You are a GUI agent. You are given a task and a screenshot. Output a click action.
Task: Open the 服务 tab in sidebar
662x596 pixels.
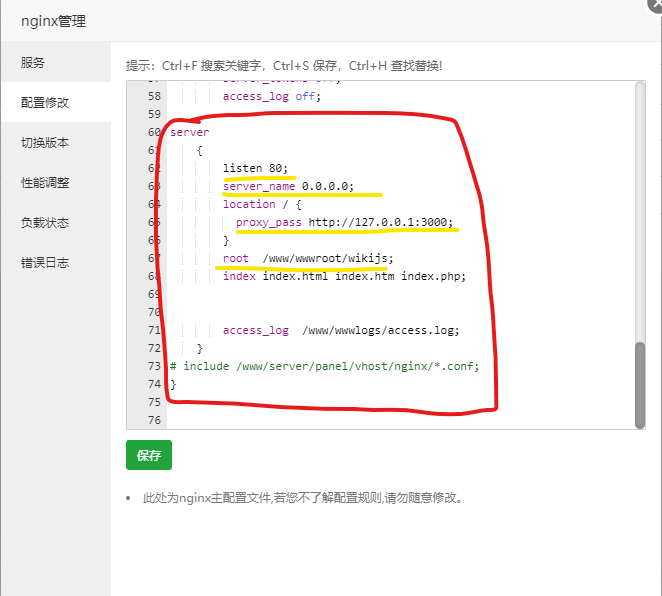[x=56, y=62]
